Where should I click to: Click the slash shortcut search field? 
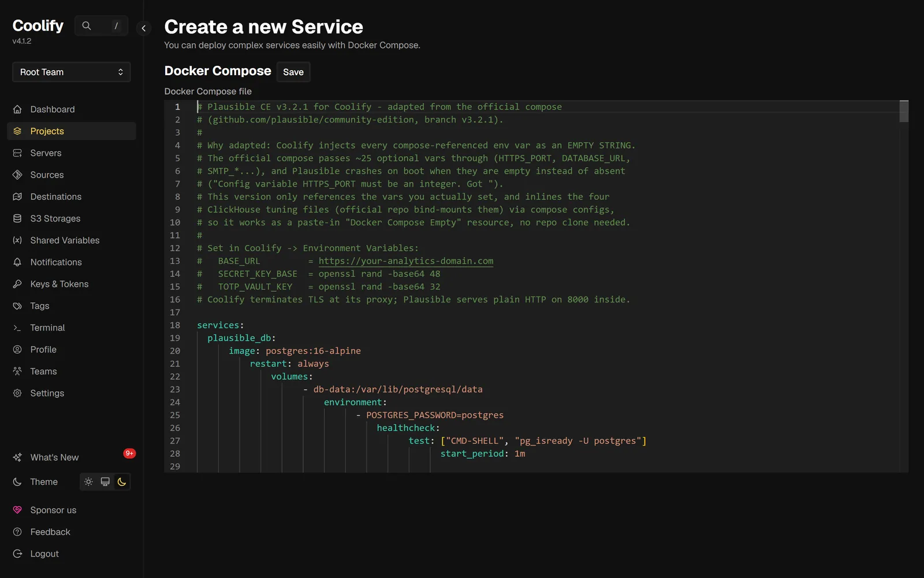click(x=102, y=25)
